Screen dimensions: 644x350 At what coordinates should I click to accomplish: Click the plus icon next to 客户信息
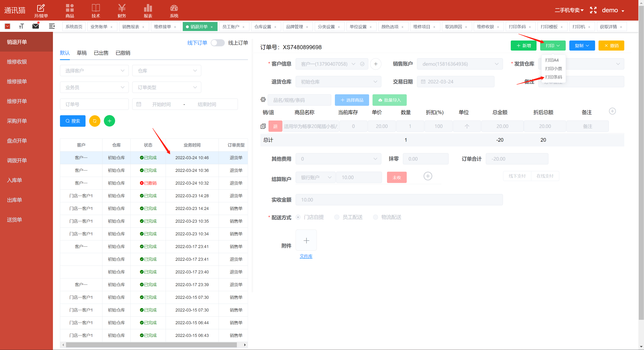tap(376, 64)
